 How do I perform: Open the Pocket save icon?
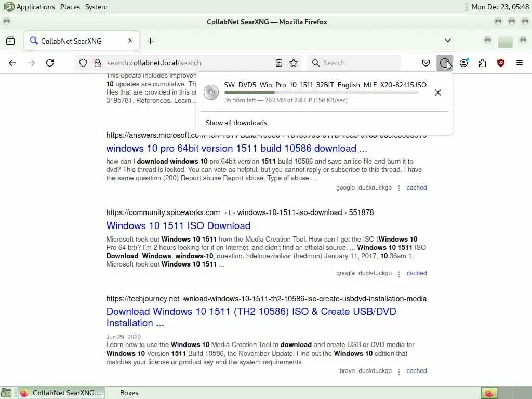point(426,63)
